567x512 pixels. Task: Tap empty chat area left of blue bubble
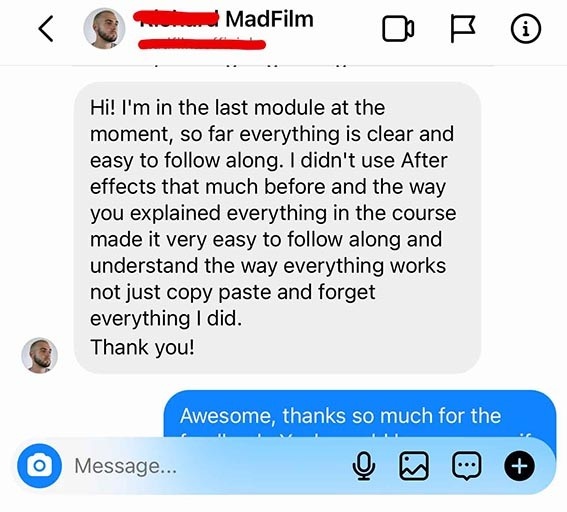82,414
